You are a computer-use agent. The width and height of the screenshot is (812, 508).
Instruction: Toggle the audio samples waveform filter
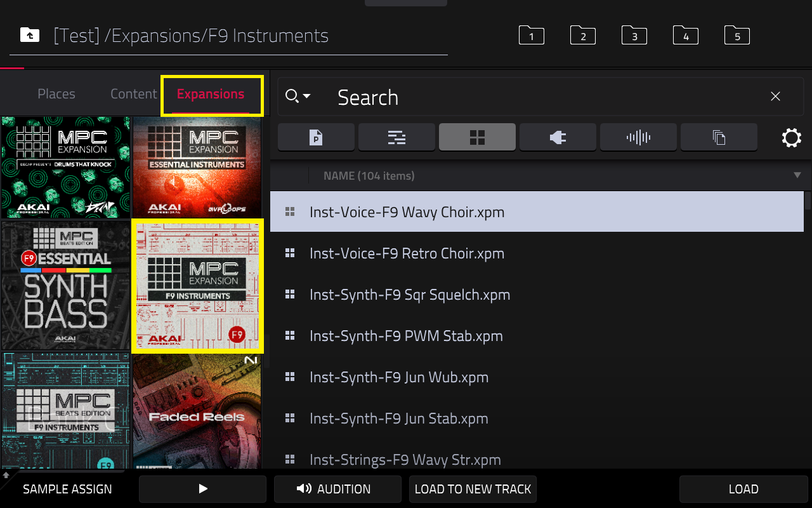[638, 137]
